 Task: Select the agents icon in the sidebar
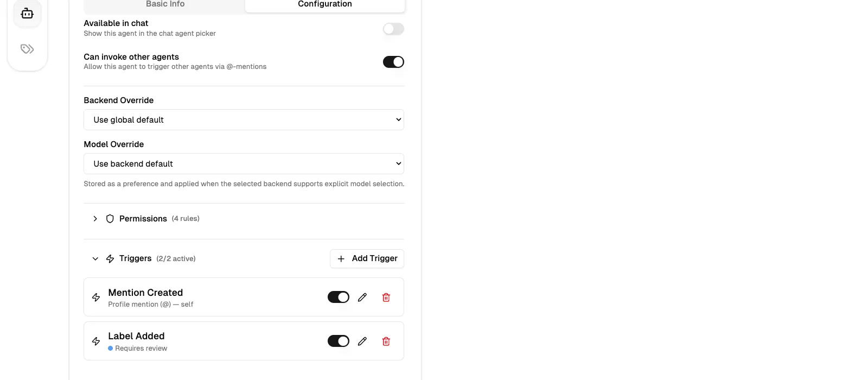[27, 14]
